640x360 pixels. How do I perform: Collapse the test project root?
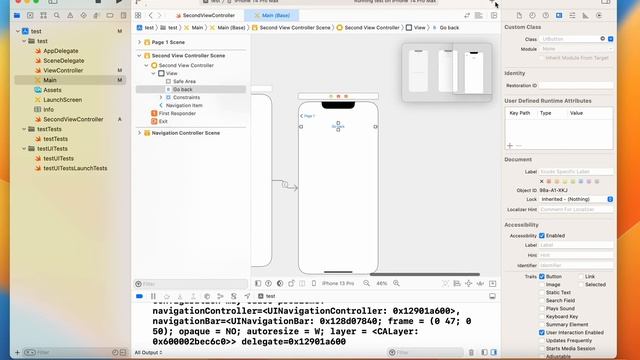click(x=18, y=31)
